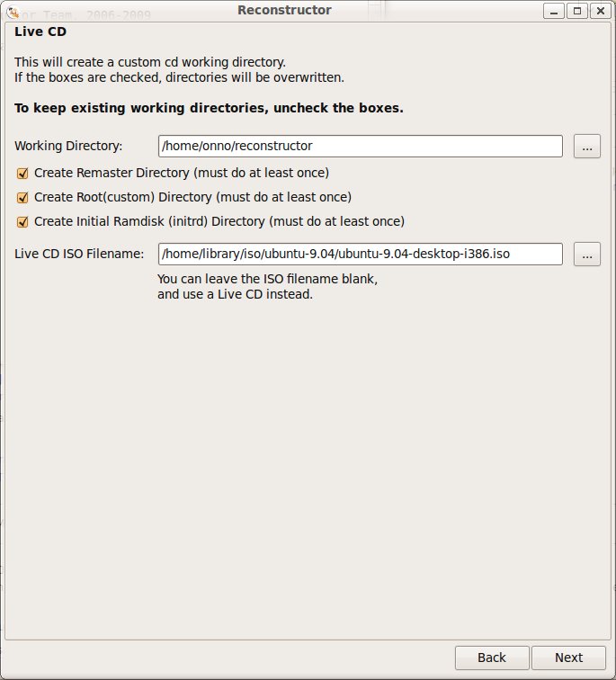
Task: Minimize the Reconstructor window
Action: click(x=554, y=11)
